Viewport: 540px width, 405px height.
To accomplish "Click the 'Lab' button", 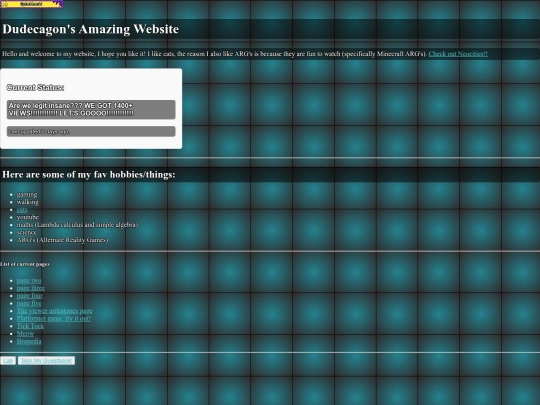I will point(8,361).
